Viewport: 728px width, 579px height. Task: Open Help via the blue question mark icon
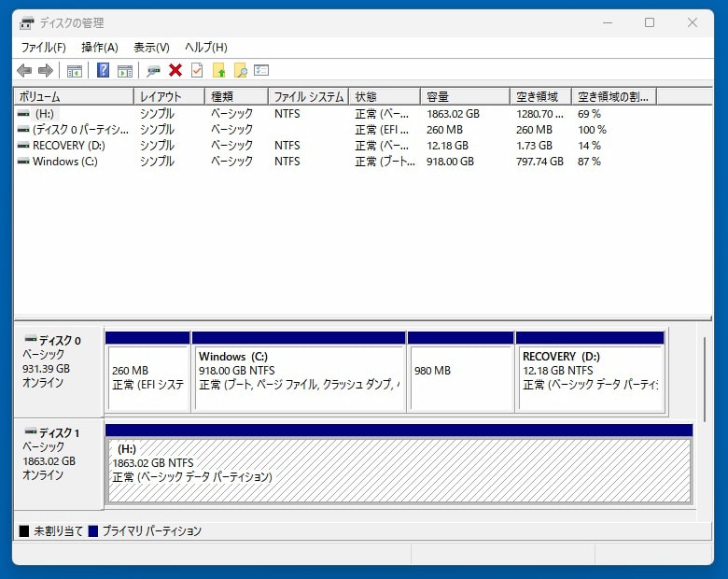[103, 71]
